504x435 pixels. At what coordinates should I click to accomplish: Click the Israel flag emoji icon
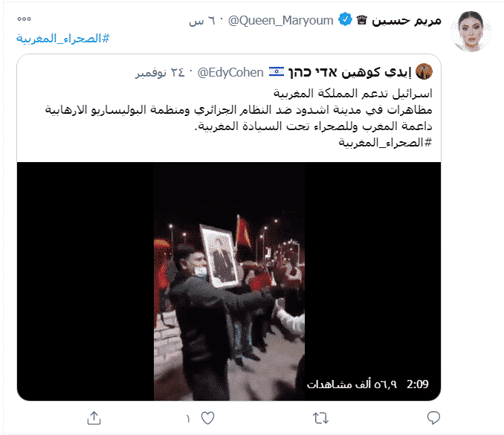coord(277,71)
